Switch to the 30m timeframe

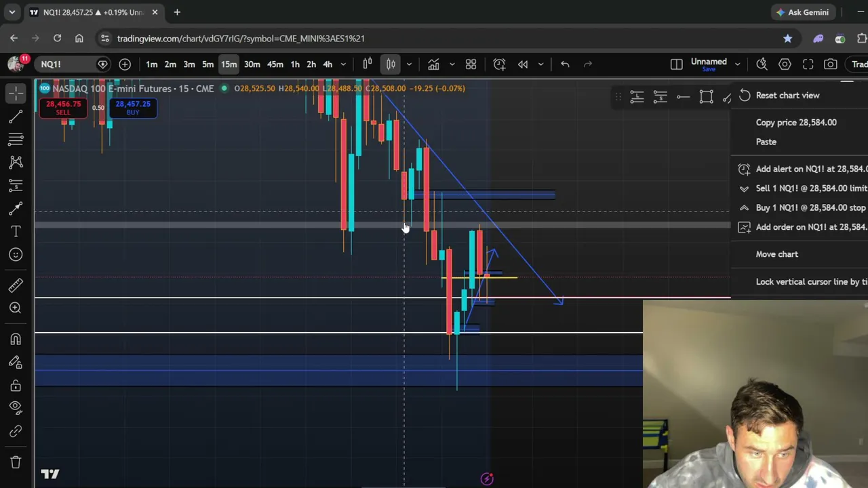coord(252,64)
